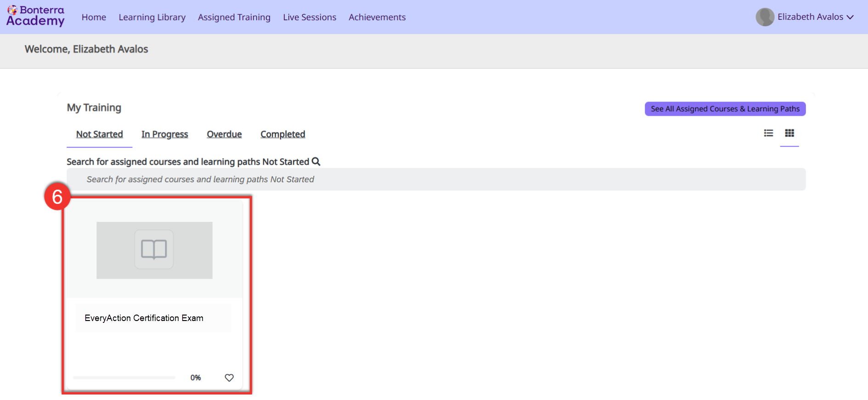
Task: Select the In Progress tab
Action: (x=165, y=134)
